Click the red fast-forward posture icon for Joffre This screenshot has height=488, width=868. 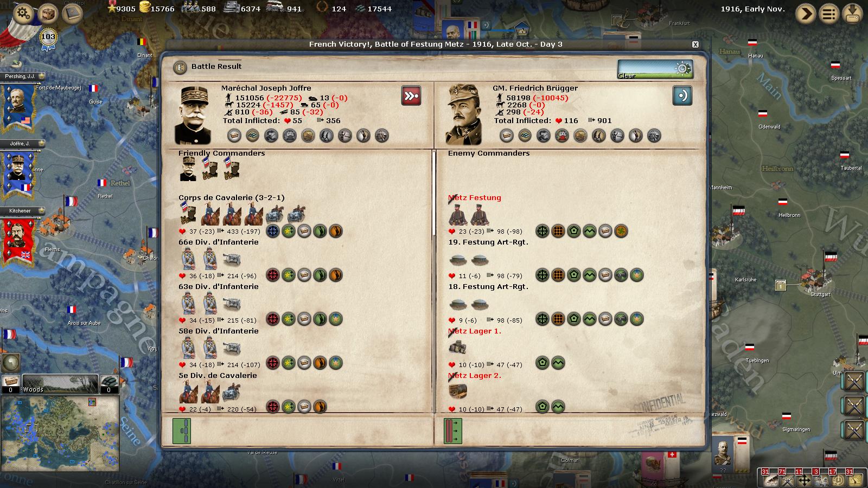(411, 96)
